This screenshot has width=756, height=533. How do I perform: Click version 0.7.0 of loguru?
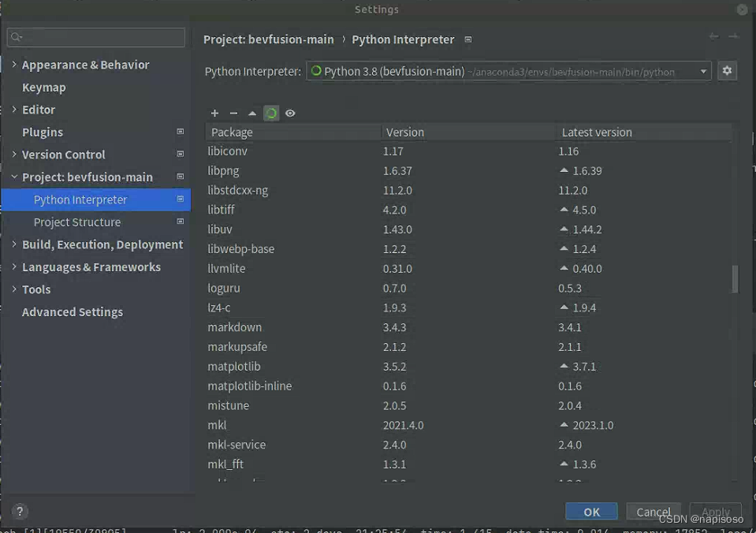pyautogui.click(x=394, y=288)
